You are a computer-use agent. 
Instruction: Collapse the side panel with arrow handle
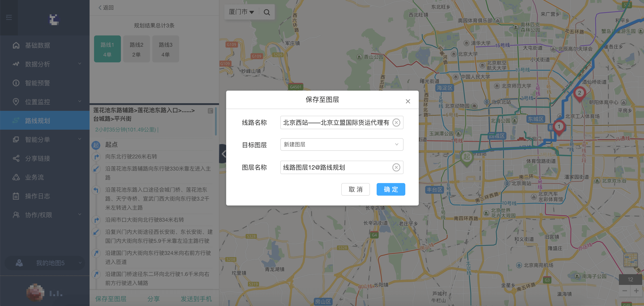point(223,154)
